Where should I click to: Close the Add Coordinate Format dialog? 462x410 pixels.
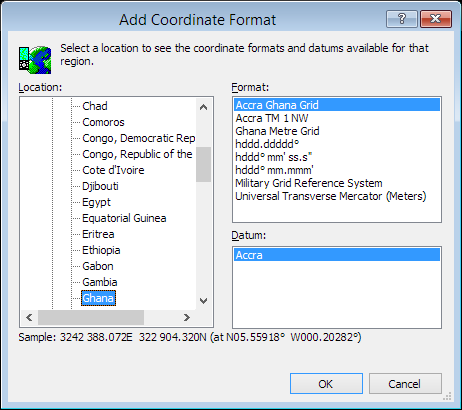click(x=436, y=19)
